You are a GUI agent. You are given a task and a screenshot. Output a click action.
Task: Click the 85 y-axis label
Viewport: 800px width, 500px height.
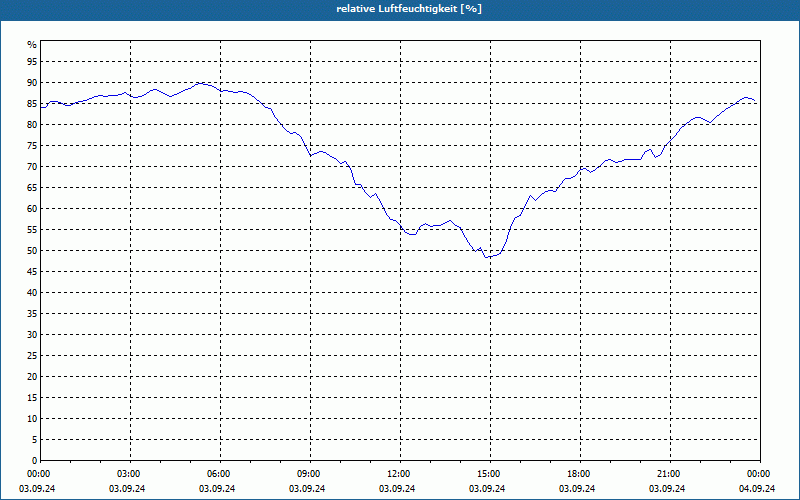[x=32, y=104]
